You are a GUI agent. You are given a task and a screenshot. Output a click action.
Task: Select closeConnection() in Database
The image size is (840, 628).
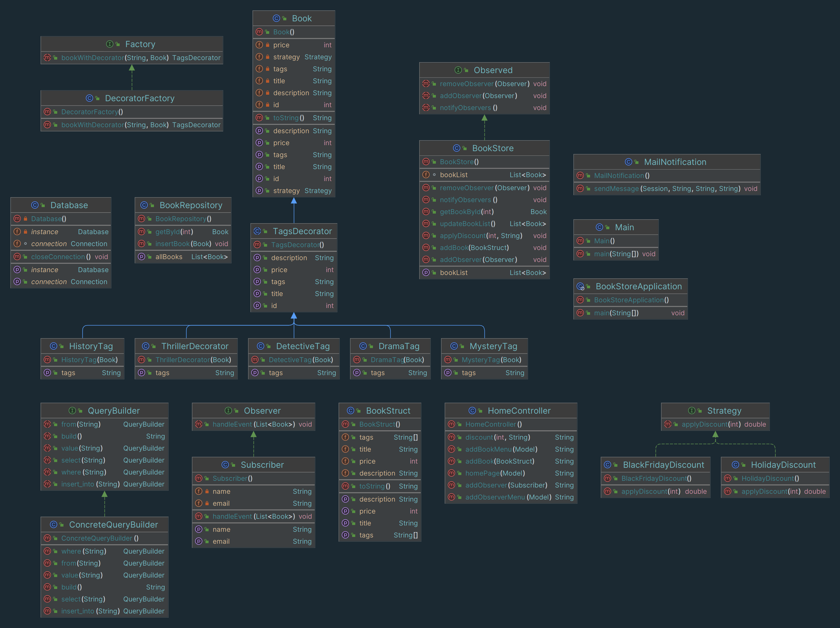click(x=61, y=257)
